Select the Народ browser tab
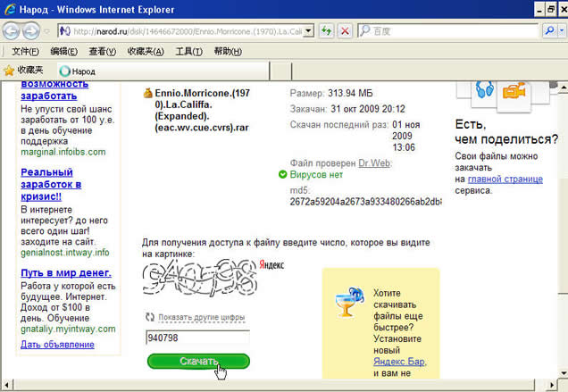 [x=163, y=71]
